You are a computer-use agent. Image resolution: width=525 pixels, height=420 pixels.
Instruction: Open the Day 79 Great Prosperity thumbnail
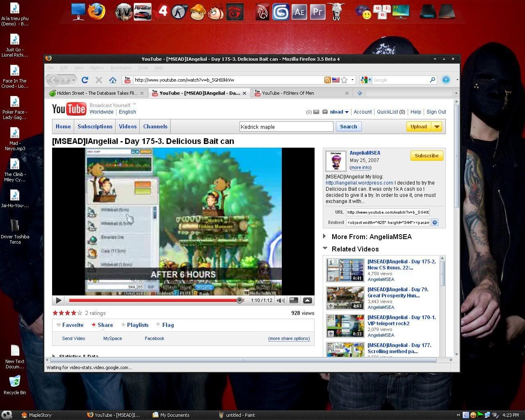(x=345, y=298)
